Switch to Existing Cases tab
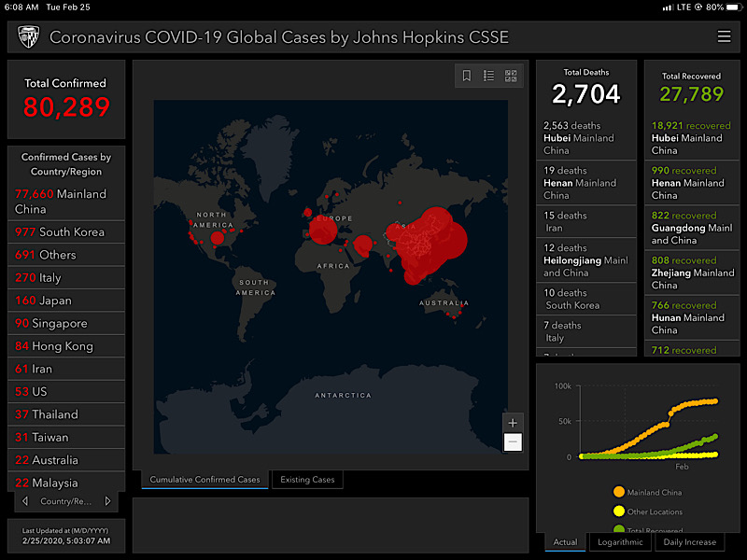 [307, 480]
